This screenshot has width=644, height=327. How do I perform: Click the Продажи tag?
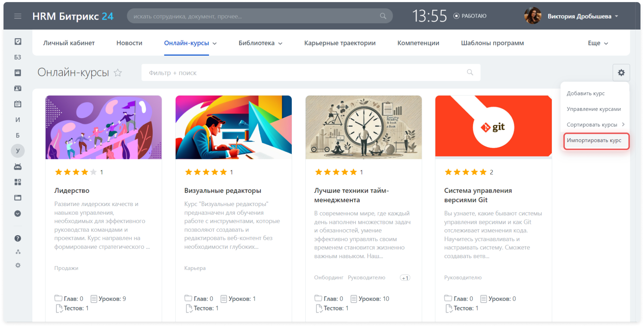click(66, 268)
